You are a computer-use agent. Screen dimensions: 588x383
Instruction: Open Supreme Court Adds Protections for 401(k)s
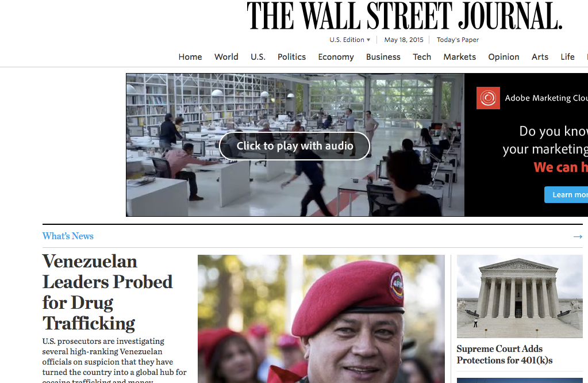click(505, 354)
